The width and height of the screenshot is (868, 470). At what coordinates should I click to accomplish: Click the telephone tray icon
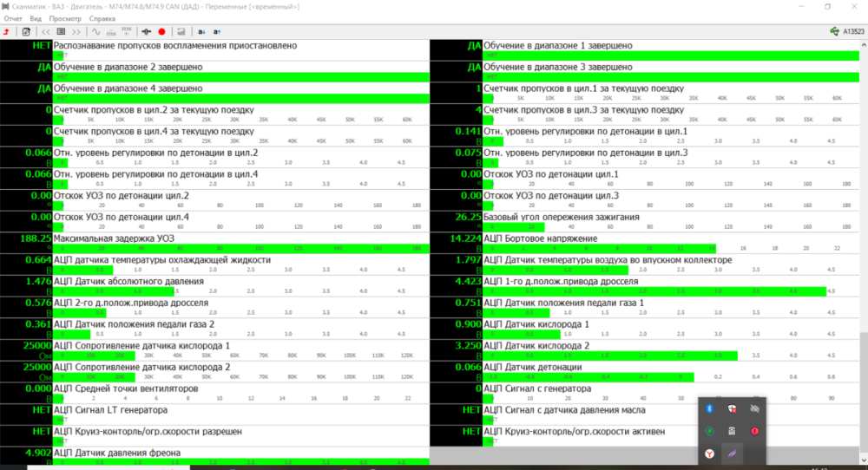tap(732, 431)
